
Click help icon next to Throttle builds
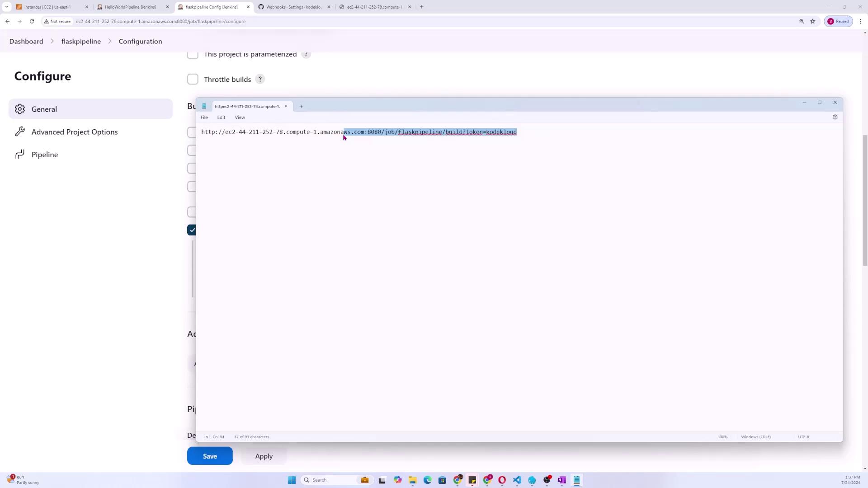click(x=260, y=79)
